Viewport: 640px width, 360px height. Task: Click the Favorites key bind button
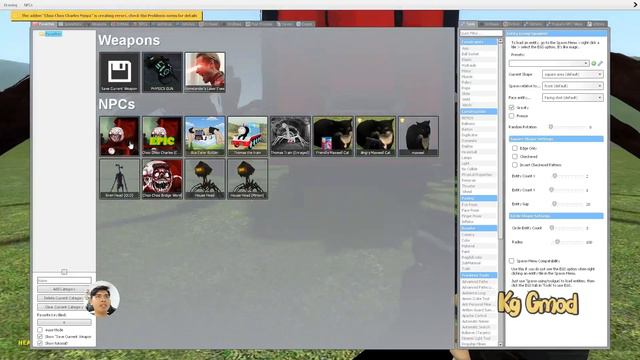64,322
